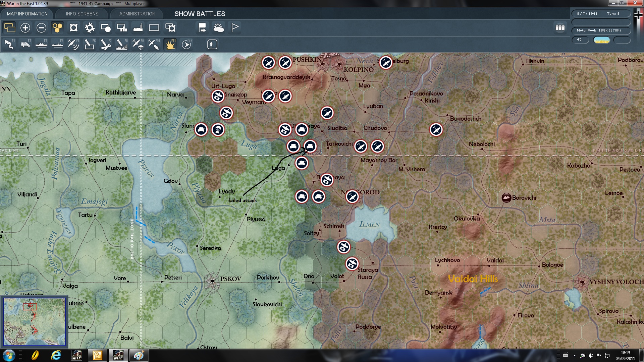Click F12 end turn icon
644x362 pixels.
pos(186,44)
